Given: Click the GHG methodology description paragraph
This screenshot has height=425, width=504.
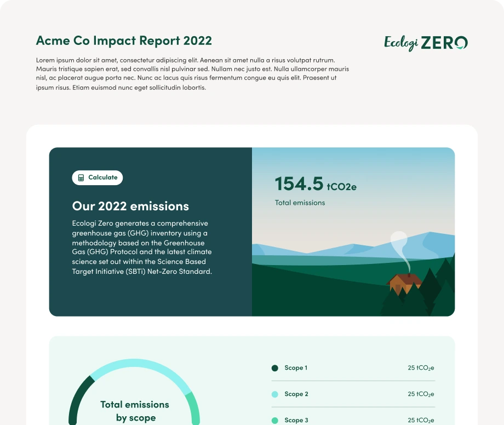Looking at the screenshot, I should click(142, 247).
